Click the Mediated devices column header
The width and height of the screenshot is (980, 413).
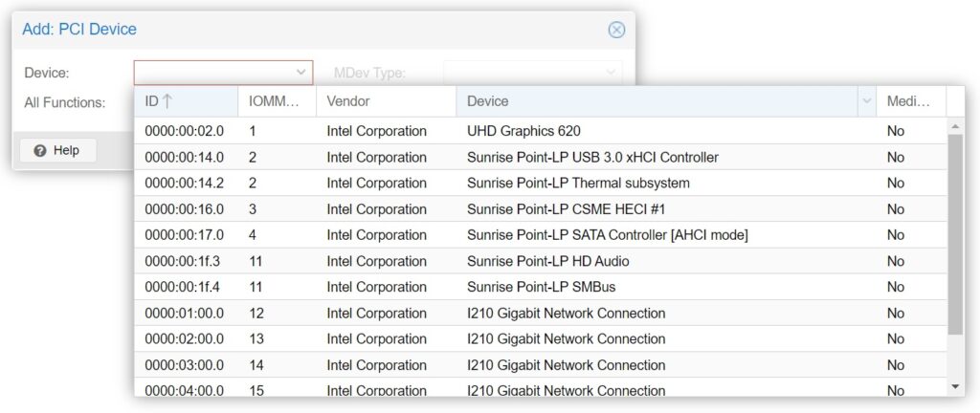911,101
